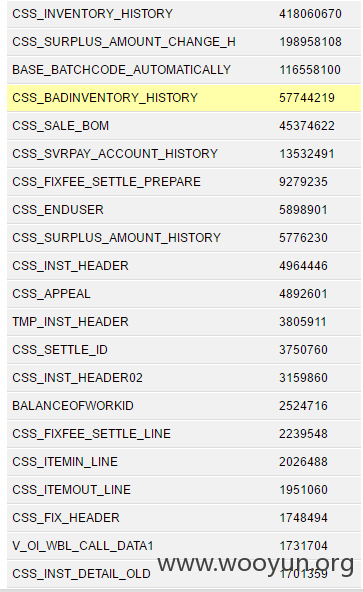Click CSS_SVRPAY_ACCOUNT_HISTORY table name
363x592 pixels.
click(115, 154)
